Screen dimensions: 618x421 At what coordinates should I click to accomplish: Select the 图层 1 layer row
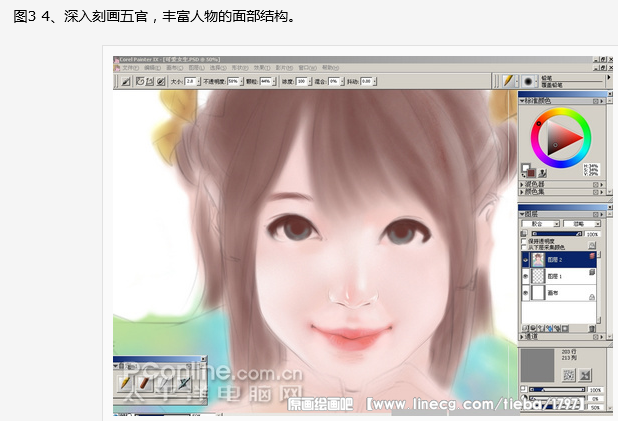tap(558, 276)
